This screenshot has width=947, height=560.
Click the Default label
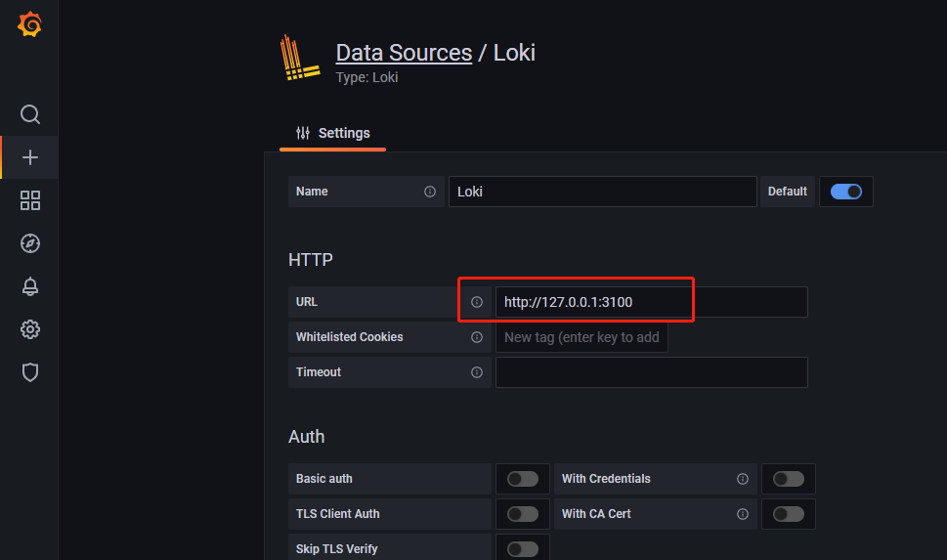[x=787, y=192]
